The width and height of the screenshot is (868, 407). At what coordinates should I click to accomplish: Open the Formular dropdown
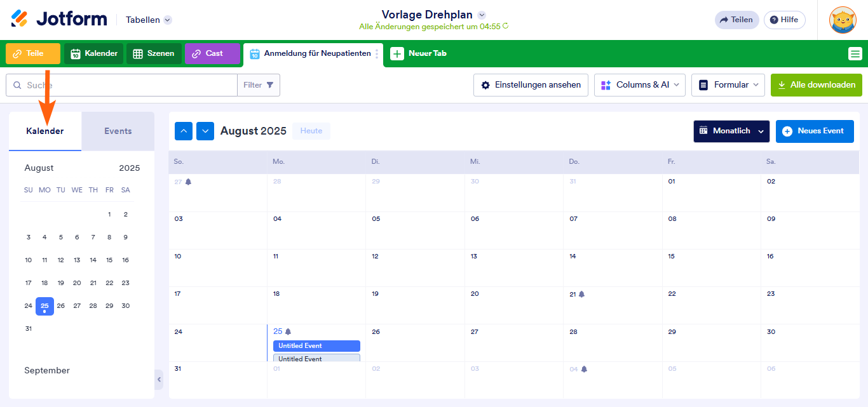(728, 85)
